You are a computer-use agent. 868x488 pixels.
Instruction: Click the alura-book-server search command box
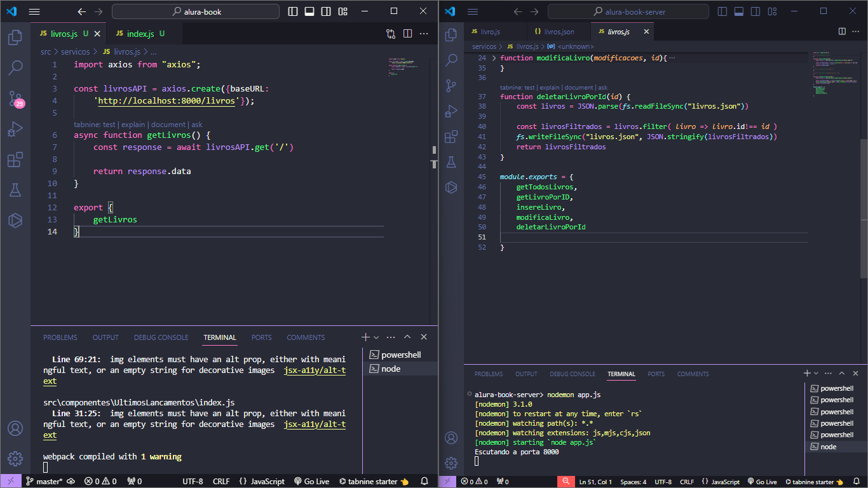628,11
